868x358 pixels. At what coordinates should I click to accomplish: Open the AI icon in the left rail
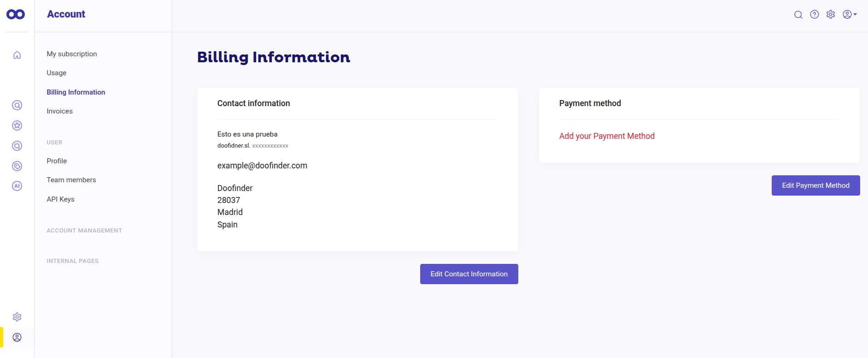(17, 186)
